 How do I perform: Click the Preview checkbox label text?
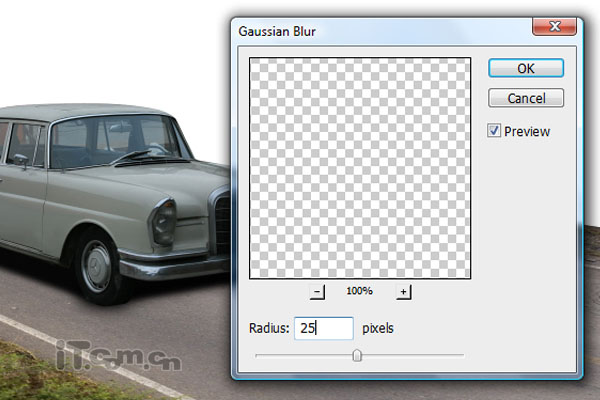(527, 131)
